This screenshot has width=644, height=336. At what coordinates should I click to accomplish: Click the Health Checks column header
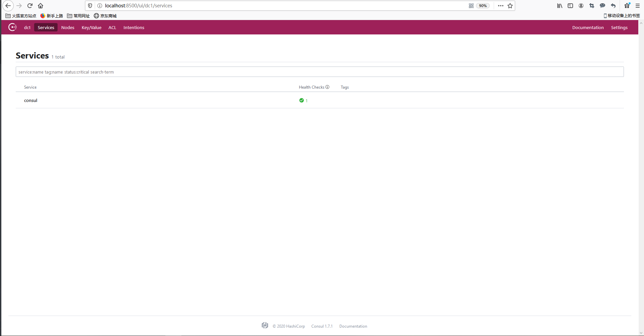point(311,87)
